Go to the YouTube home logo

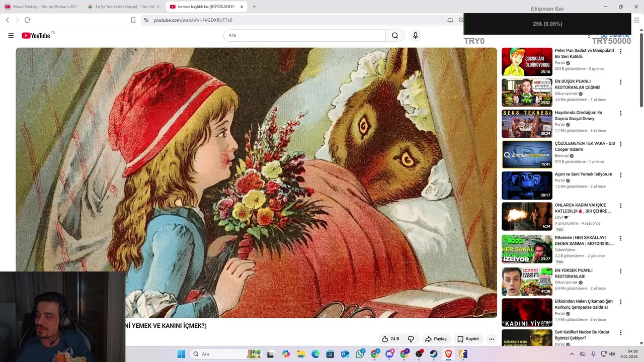[36, 35]
